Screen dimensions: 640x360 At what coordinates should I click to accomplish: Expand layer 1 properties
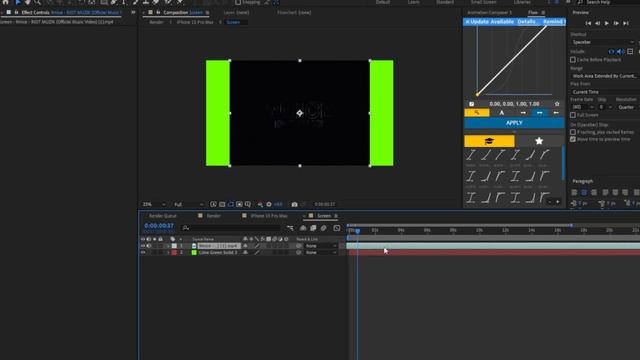(168, 246)
